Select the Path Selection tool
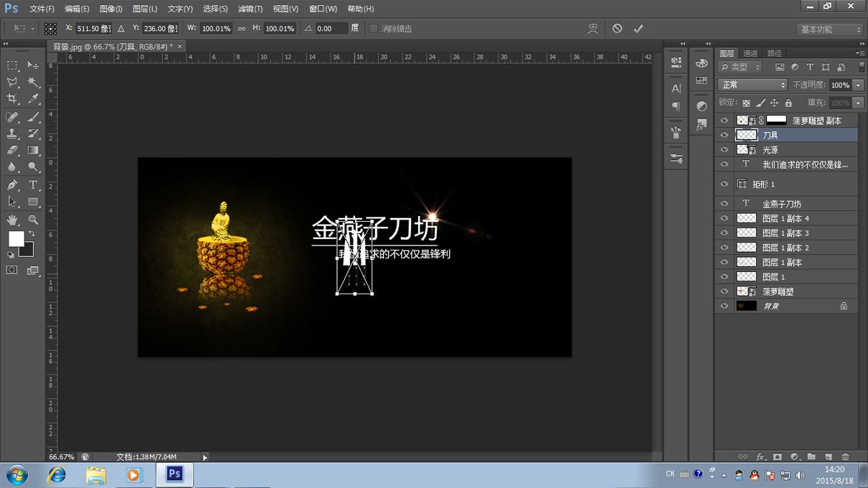 click(12, 202)
